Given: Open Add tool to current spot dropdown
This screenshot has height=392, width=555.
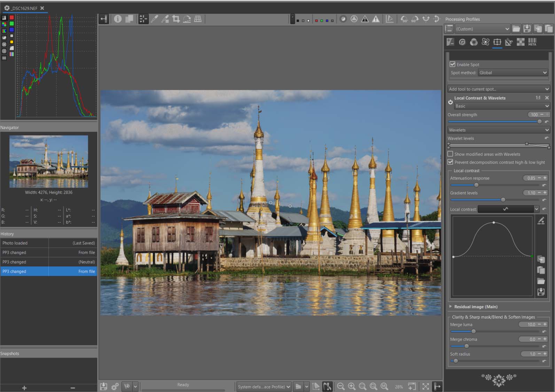Looking at the screenshot, I should tap(498, 89).
